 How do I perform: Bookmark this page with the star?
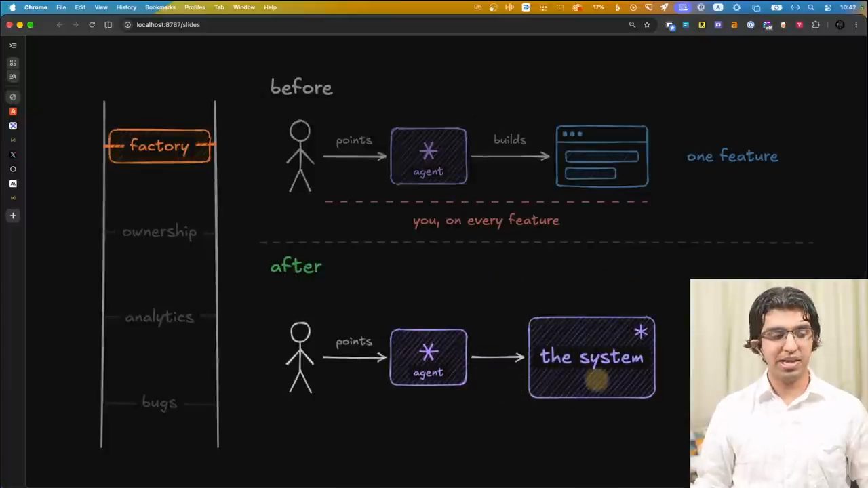pos(647,25)
